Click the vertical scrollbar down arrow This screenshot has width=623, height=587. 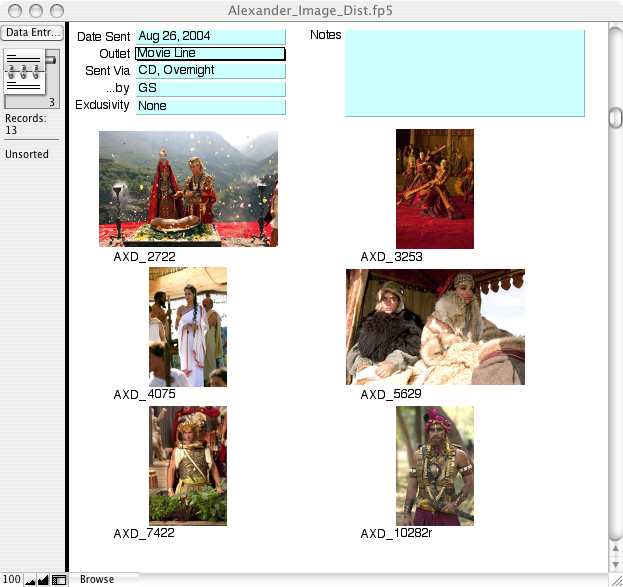[x=615, y=564]
